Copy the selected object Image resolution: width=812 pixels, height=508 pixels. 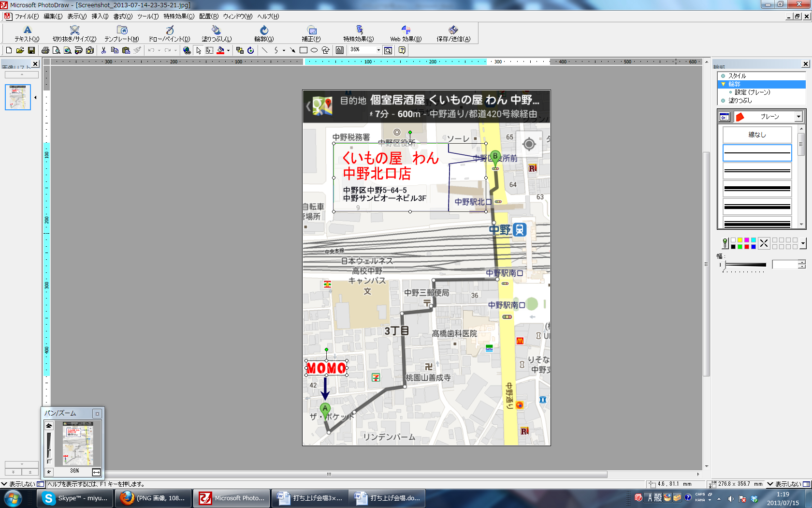[115, 50]
